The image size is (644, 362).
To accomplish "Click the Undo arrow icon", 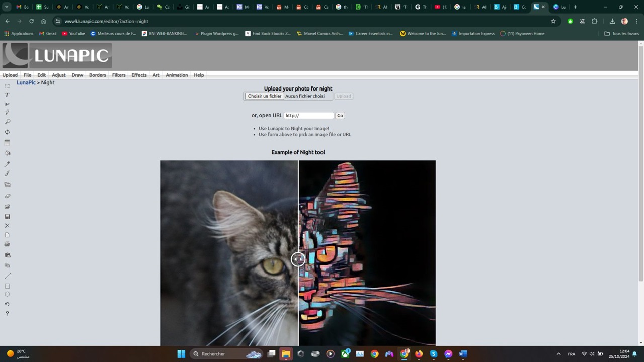I will [x=7, y=303].
